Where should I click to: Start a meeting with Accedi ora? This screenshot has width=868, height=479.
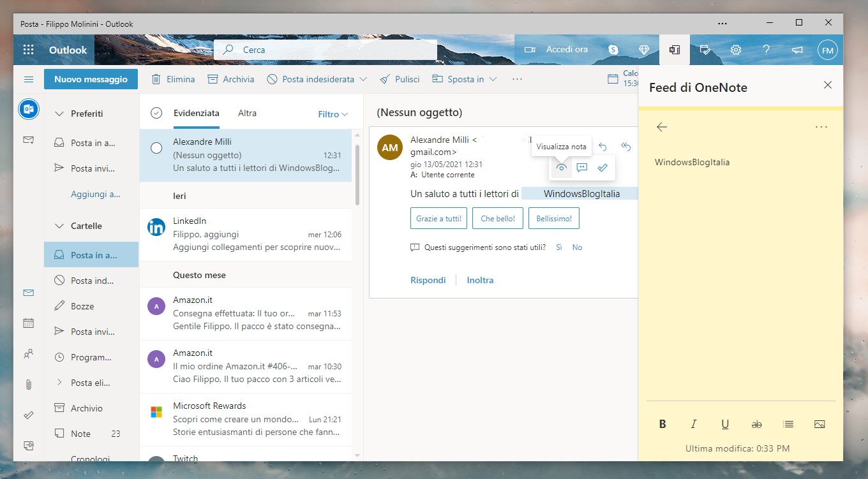click(556, 50)
